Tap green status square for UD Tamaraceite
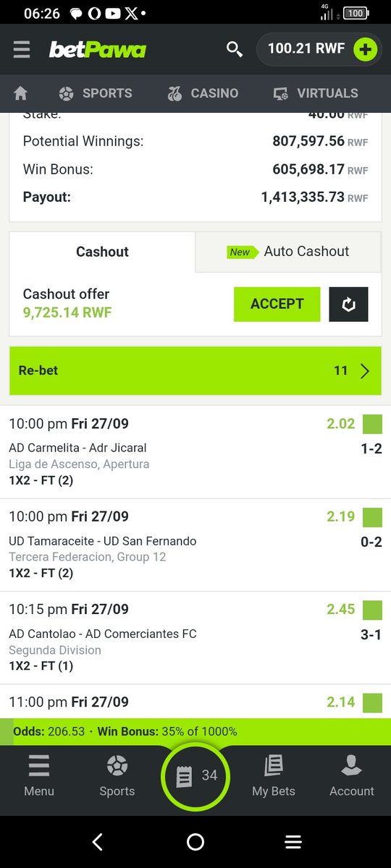The width and height of the screenshot is (391, 868). (372, 517)
